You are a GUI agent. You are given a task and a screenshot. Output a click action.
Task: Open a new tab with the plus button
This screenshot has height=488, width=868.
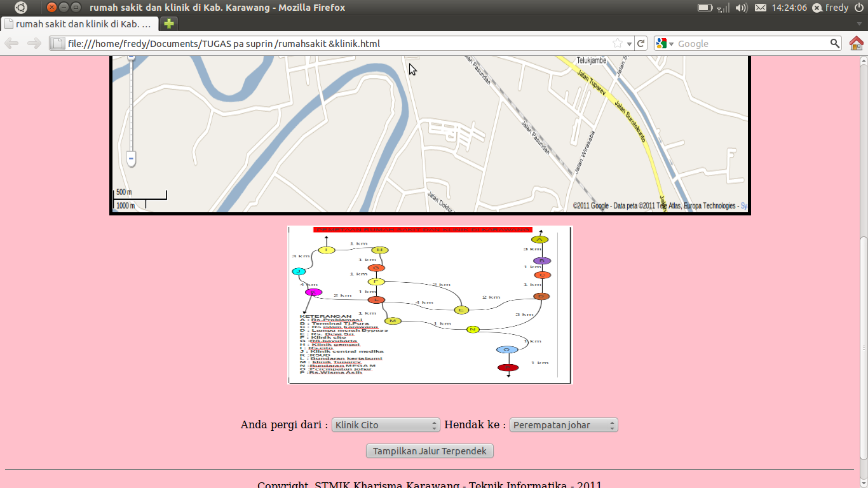coord(168,24)
